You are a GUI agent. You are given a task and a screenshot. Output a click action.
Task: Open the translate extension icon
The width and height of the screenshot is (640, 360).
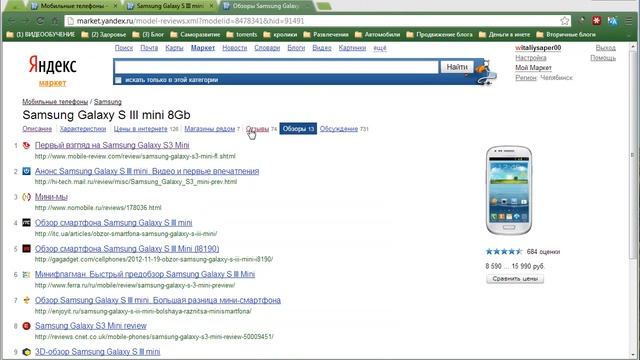pyautogui.click(x=612, y=20)
